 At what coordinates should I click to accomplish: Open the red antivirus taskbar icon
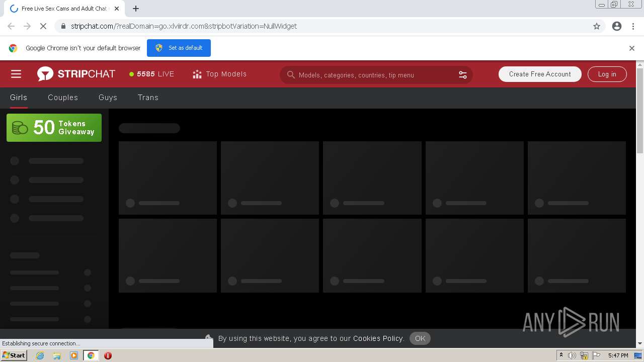(x=108, y=355)
